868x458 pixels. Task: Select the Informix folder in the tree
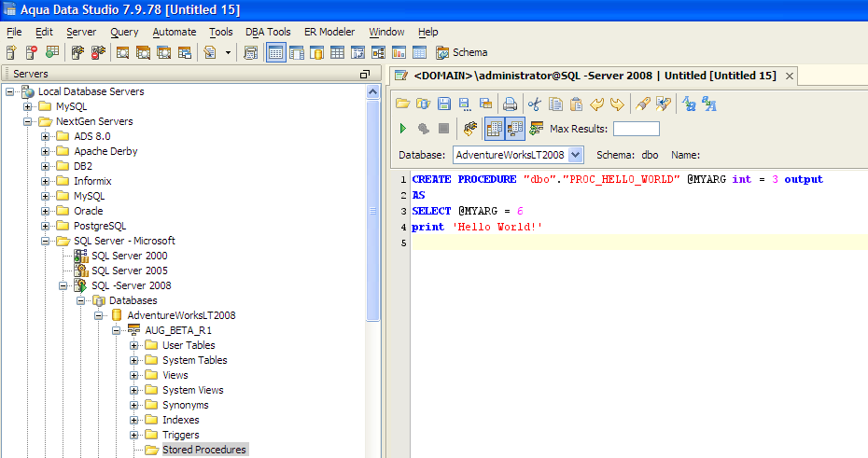click(x=92, y=181)
